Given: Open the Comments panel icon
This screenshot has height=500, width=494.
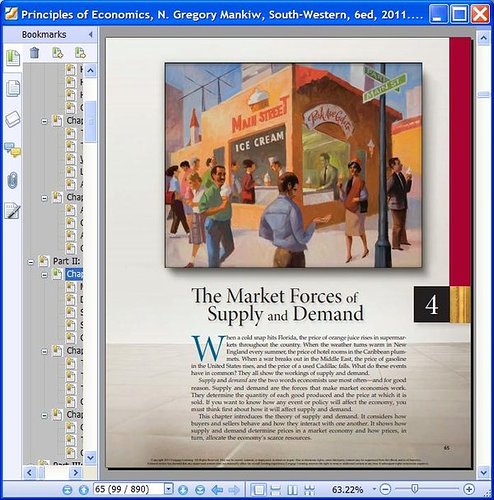Looking at the screenshot, I should tap(12, 150).
